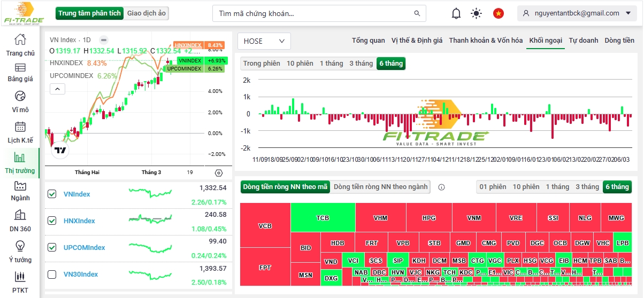Open Lịch K.tế calendar icon
This screenshot has height=298, width=644.
tap(20, 127)
